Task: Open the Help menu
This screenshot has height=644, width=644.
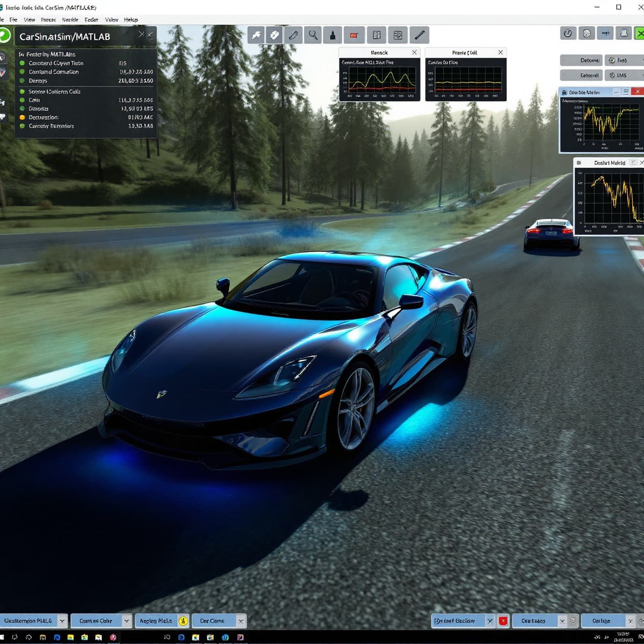Action: coord(131,20)
